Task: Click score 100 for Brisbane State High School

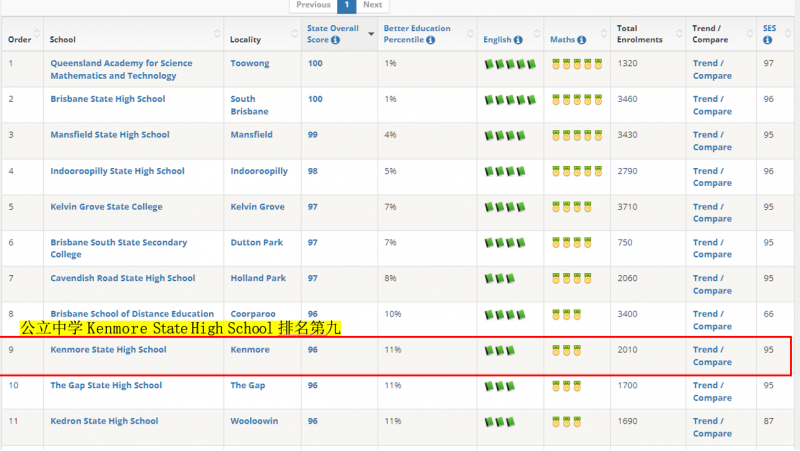Action: (x=315, y=99)
